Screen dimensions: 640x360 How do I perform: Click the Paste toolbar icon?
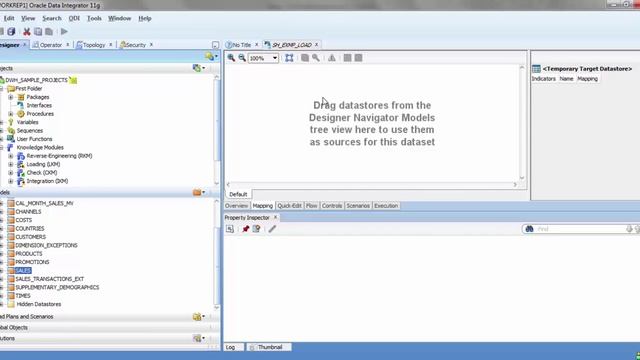point(49,31)
